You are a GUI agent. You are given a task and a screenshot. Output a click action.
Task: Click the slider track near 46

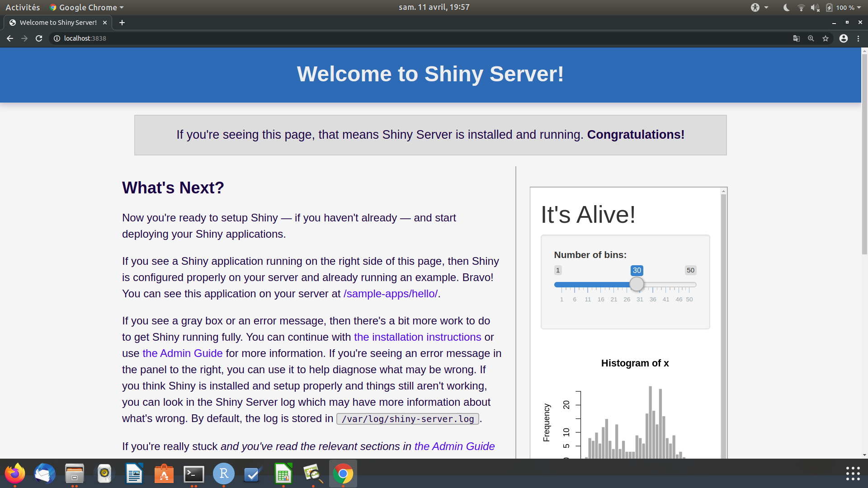(x=679, y=285)
